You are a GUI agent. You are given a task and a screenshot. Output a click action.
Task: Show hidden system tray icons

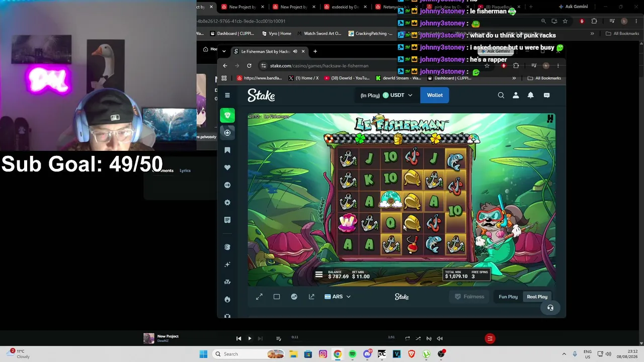pos(564,354)
